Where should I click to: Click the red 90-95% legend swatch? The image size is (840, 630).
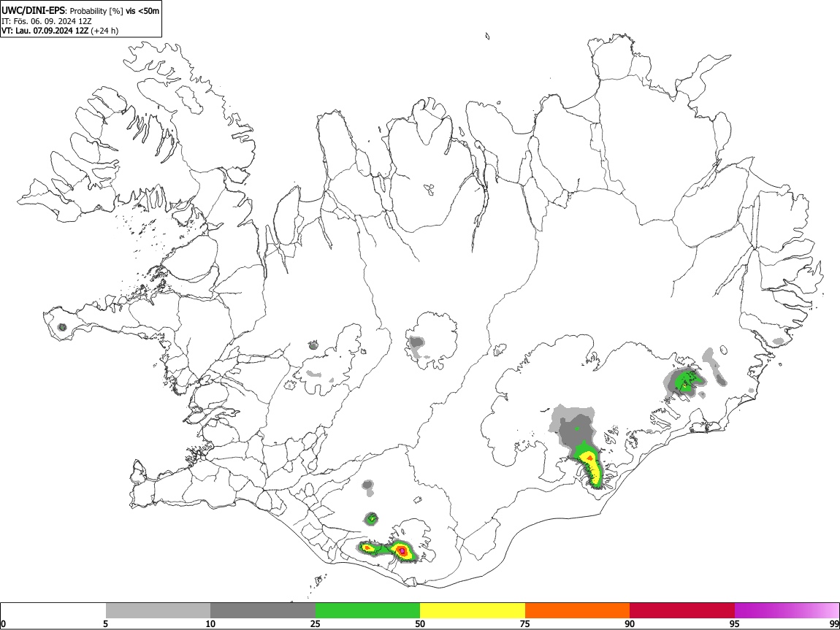pos(682,611)
